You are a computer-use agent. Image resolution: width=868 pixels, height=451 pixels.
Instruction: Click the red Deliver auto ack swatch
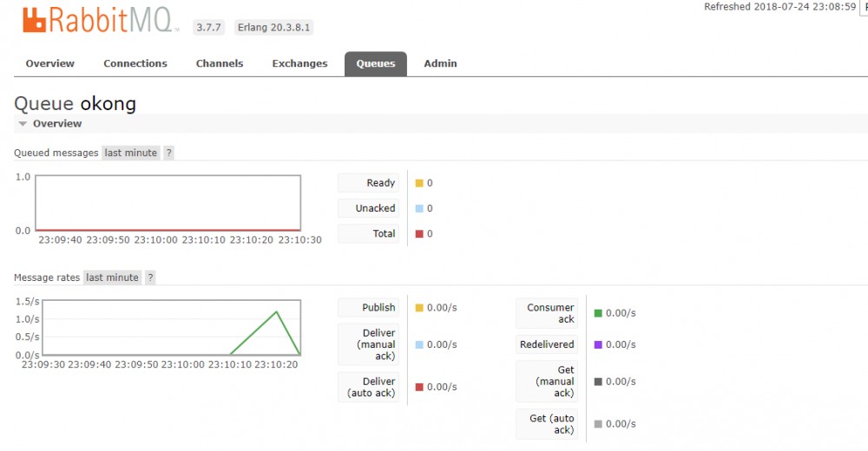(x=419, y=387)
